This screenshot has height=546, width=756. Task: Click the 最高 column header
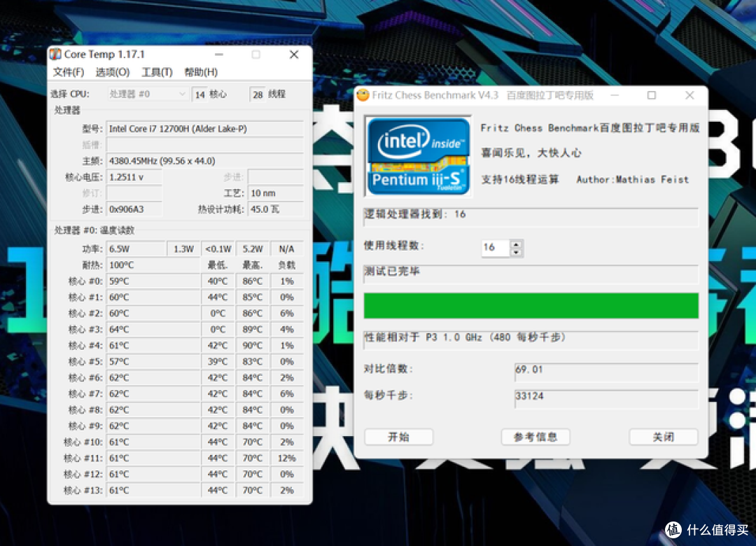tap(252, 265)
